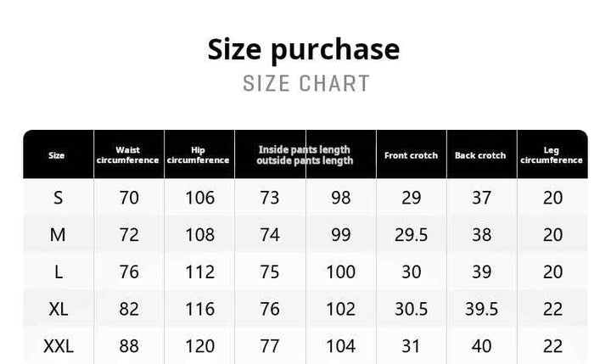The height and width of the screenshot is (364, 611).
Task: Click the 'M' size row label
Action: click(58, 235)
